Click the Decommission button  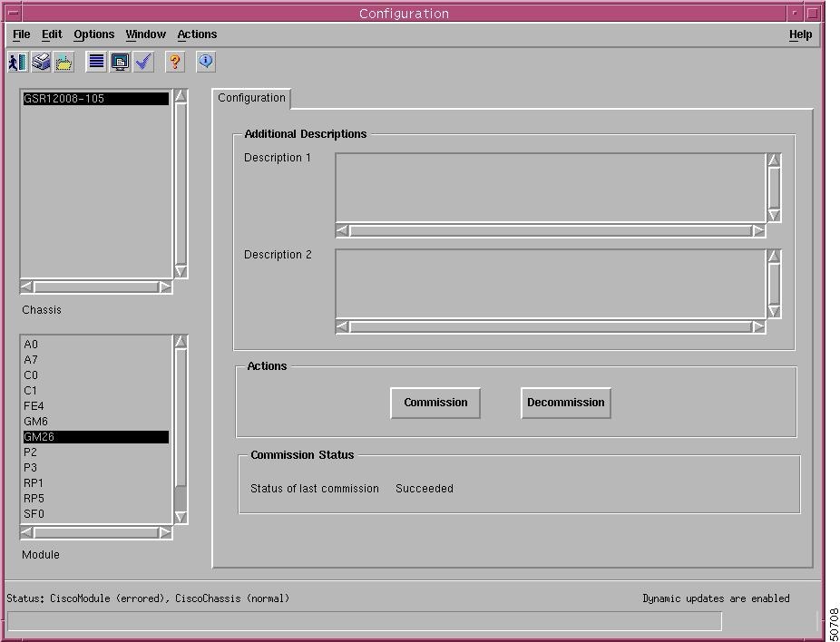pyautogui.click(x=566, y=403)
